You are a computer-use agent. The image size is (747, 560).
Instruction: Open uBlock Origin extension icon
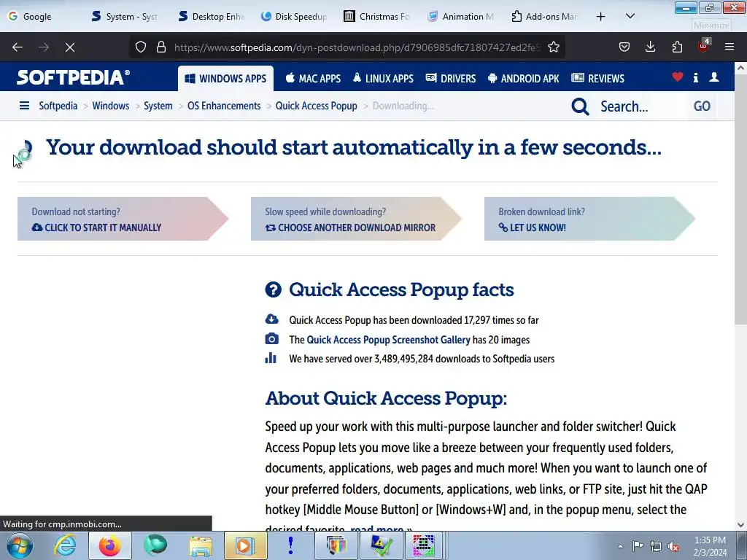pos(704,46)
